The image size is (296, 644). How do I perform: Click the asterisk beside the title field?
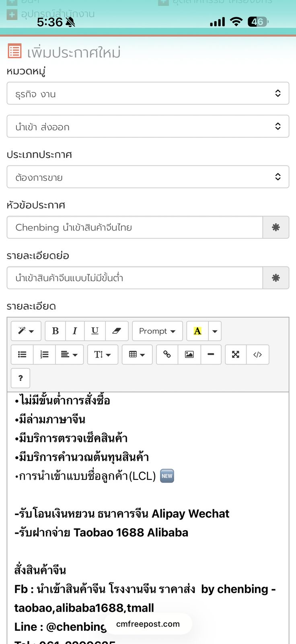click(x=276, y=227)
